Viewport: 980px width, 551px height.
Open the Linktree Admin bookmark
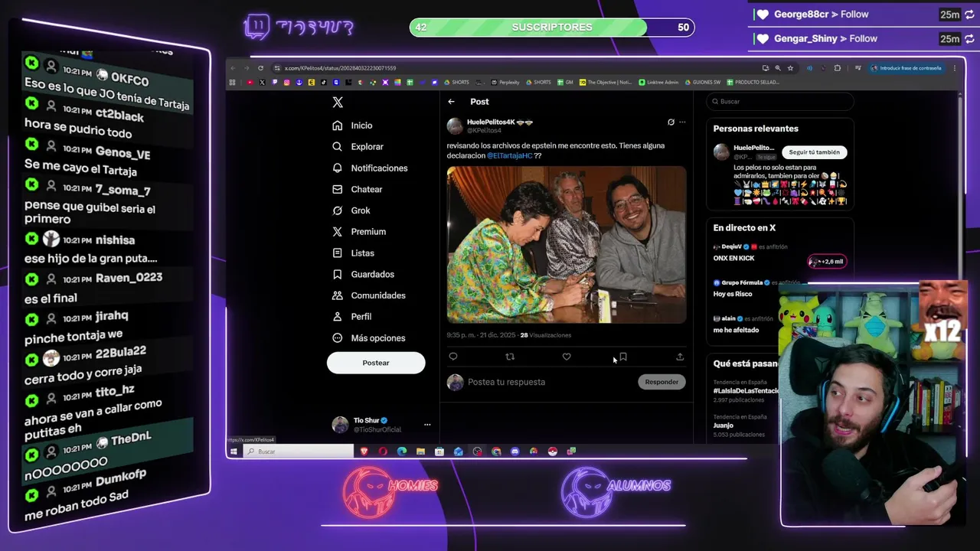[658, 82]
